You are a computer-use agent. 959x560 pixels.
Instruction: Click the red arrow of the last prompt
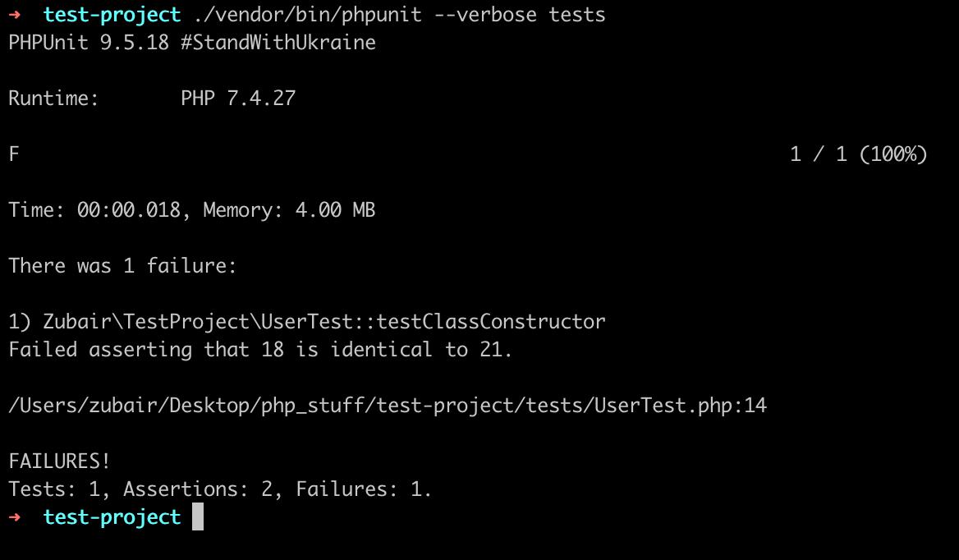point(15,517)
